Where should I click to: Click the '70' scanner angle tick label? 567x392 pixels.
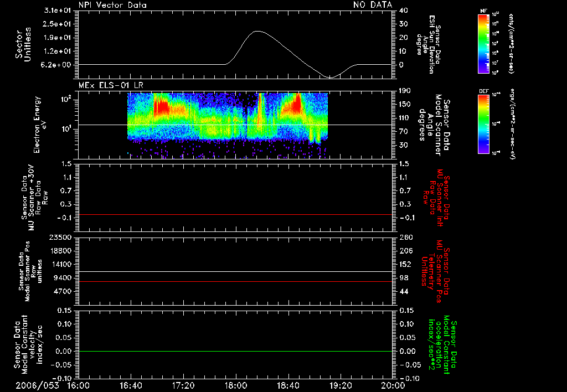click(404, 132)
